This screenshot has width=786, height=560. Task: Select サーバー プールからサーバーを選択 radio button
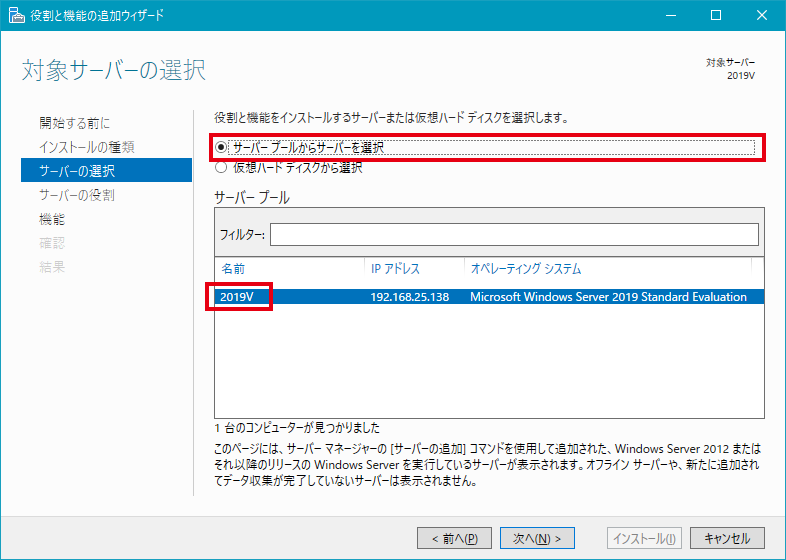221,148
